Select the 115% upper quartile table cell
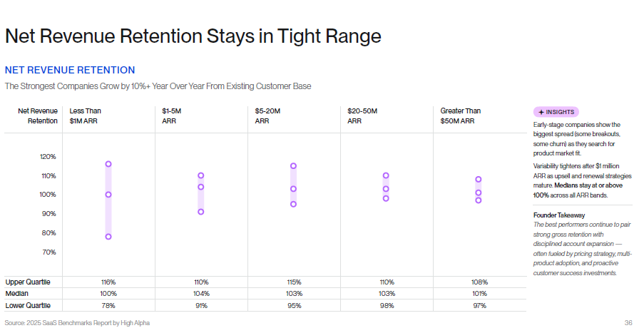Image resolution: width=644 pixels, height=333 pixels. tap(293, 282)
